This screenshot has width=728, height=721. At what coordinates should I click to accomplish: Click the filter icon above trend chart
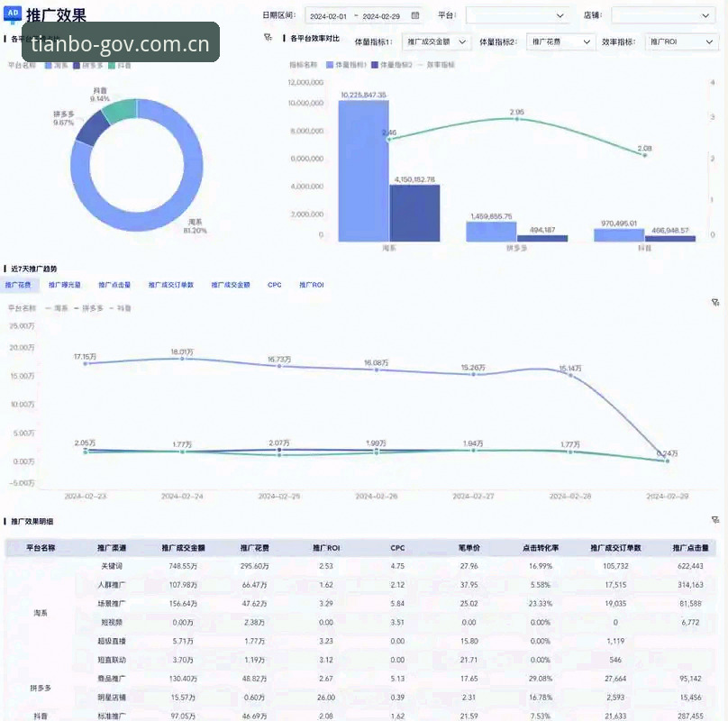coord(715,303)
